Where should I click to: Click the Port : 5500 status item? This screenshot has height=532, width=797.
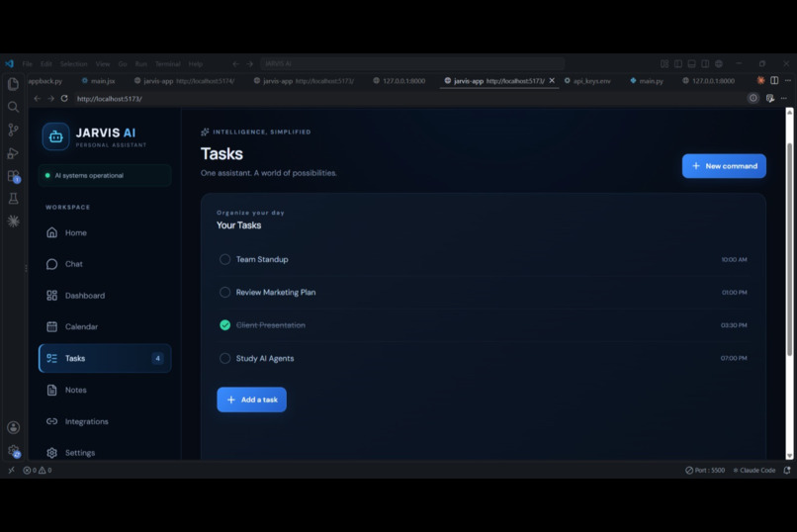click(704, 470)
